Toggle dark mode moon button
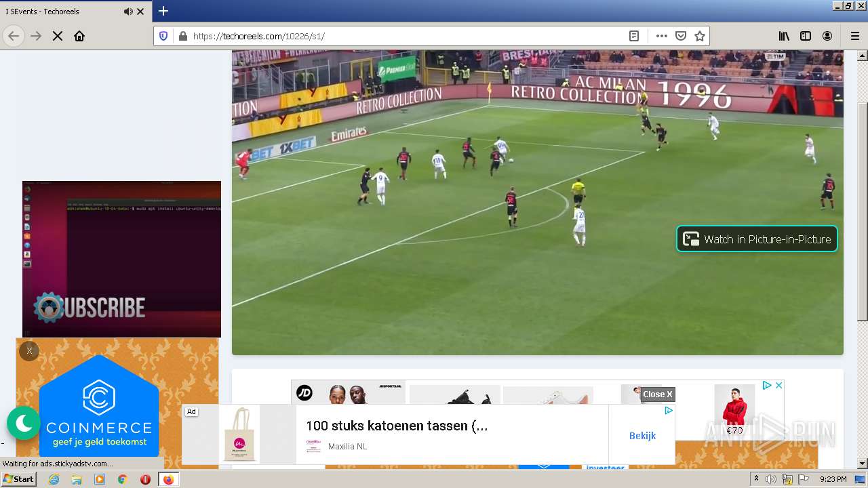Viewport: 868px width, 488px height. pos(24,423)
